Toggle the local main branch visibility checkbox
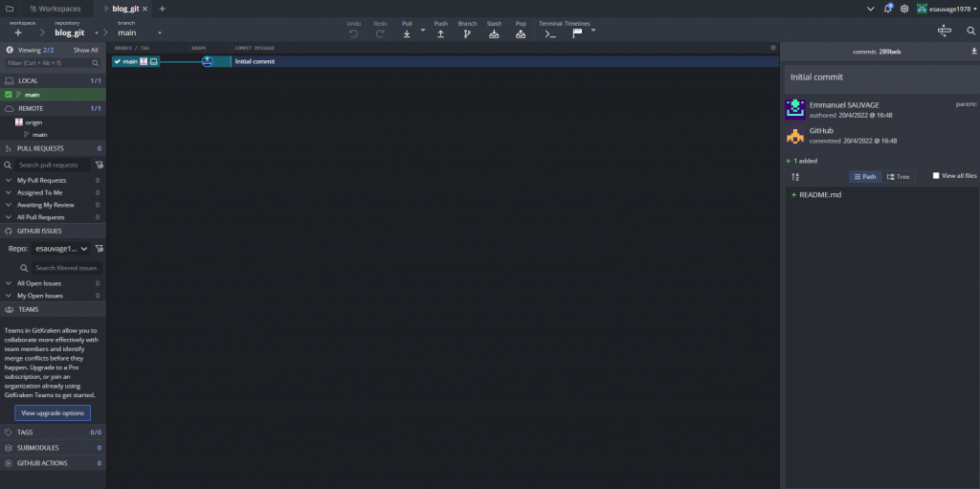Image resolution: width=980 pixels, height=489 pixels. click(8, 95)
